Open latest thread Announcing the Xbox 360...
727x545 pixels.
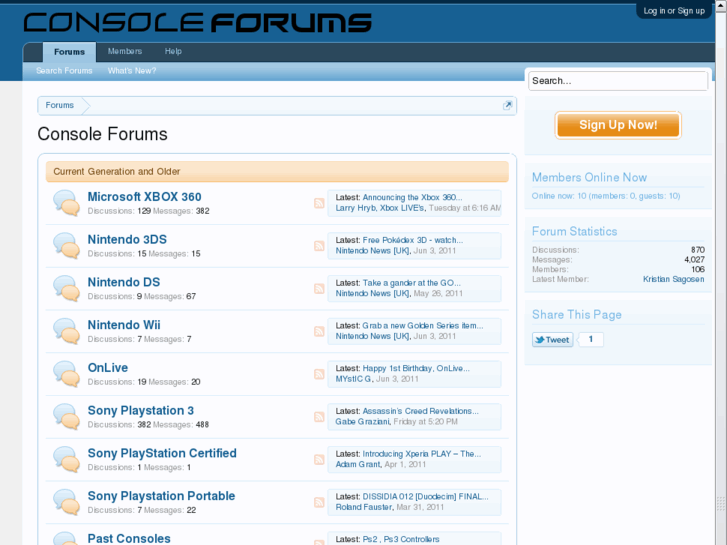click(x=412, y=198)
